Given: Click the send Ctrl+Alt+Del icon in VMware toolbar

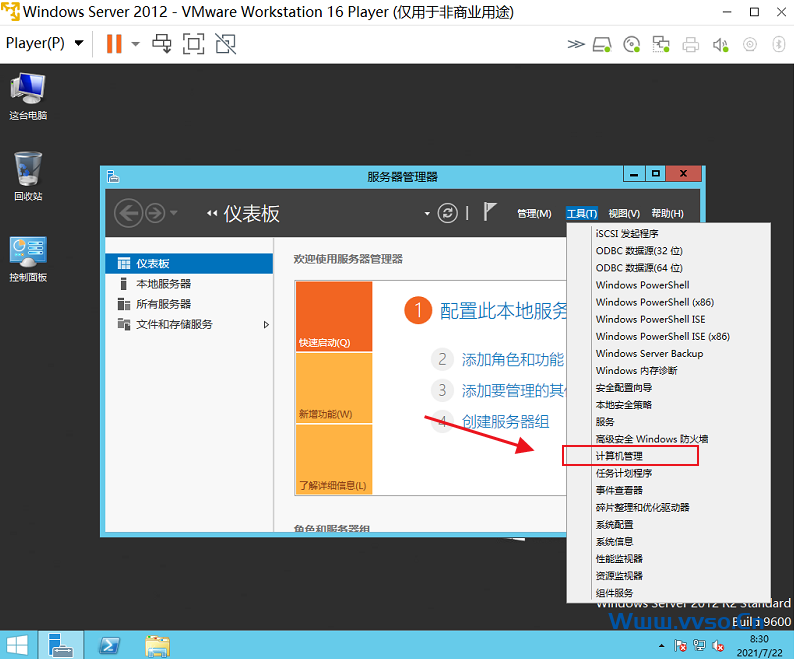Looking at the screenshot, I should [161, 44].
